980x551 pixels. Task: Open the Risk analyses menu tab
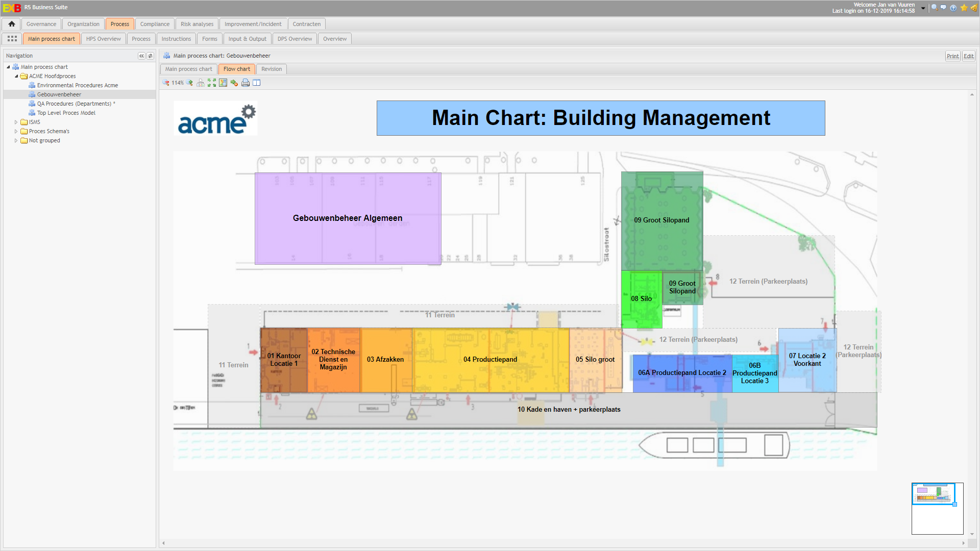coord(197,24)
